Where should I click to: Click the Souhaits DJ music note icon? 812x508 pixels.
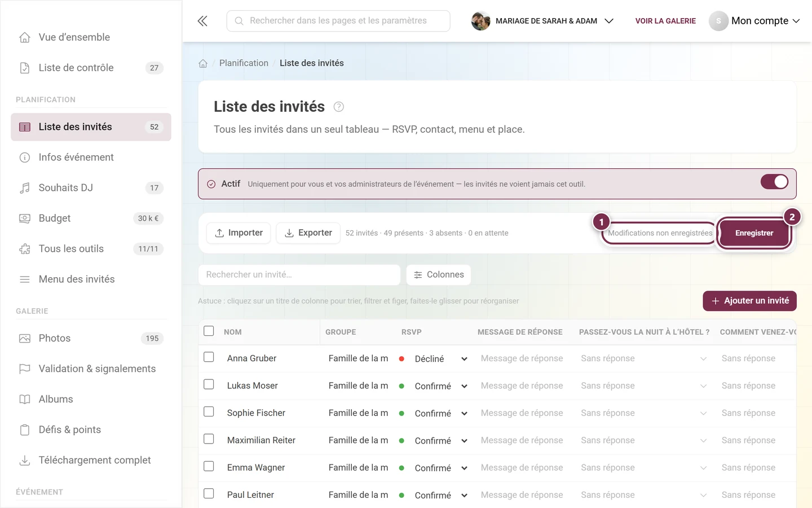click(x=25, y=188)
